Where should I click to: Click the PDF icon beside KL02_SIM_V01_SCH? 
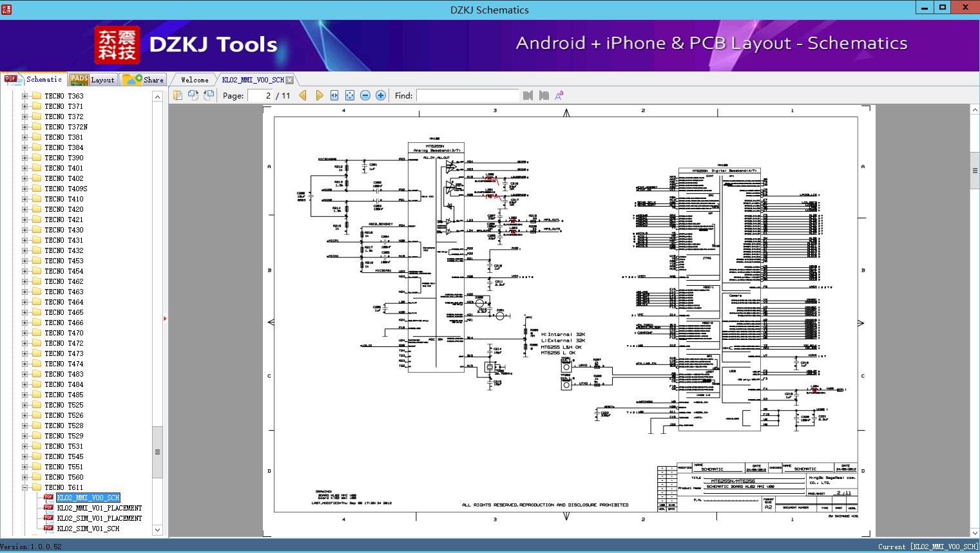(49, 529)
